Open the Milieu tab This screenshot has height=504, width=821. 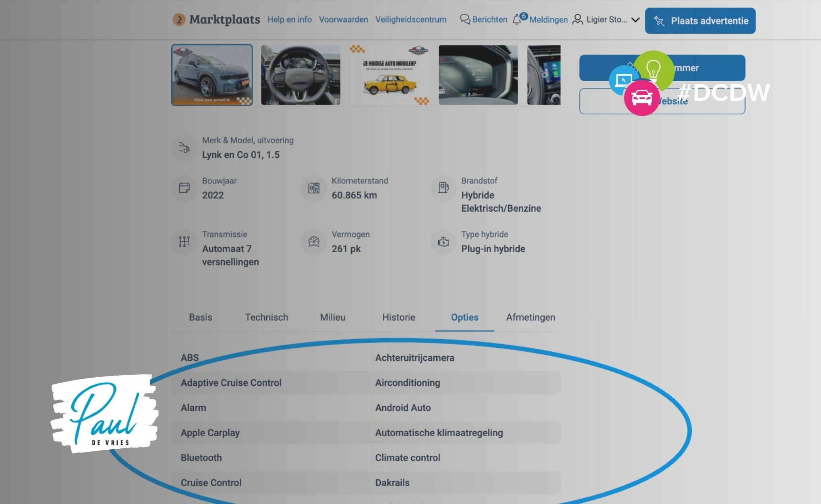[333, 317]
